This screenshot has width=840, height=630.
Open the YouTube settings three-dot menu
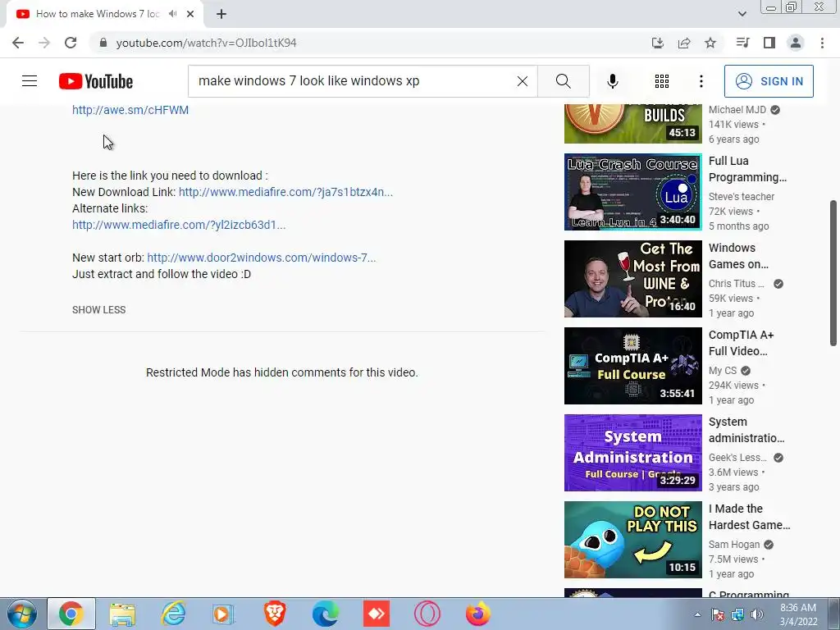pyautogui.click(x=701, y=81)
